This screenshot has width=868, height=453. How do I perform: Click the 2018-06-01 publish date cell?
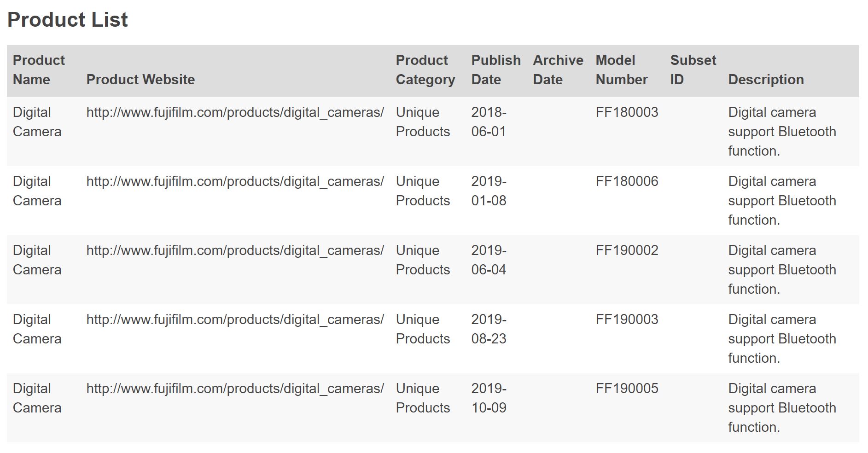tap(489, 122)
